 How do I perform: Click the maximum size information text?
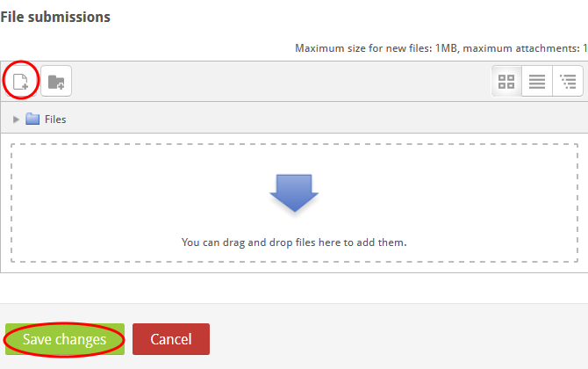coord(376,48)
